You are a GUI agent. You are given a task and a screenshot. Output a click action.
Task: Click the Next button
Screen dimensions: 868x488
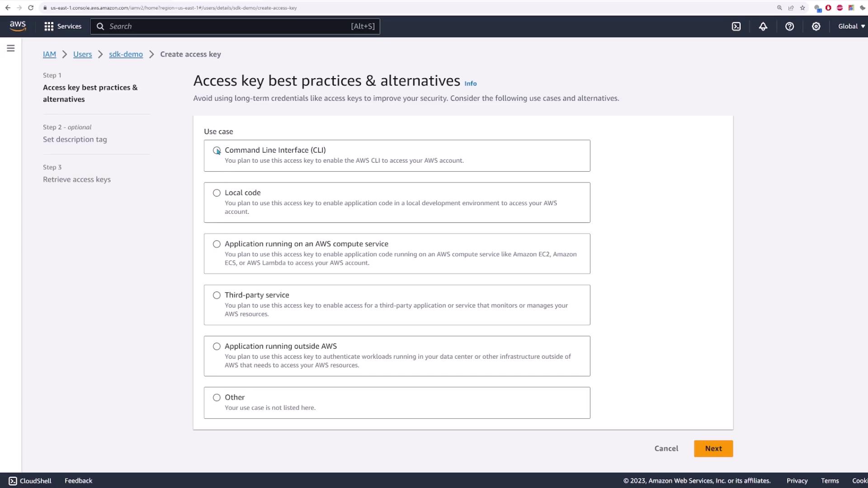(713, 449)
